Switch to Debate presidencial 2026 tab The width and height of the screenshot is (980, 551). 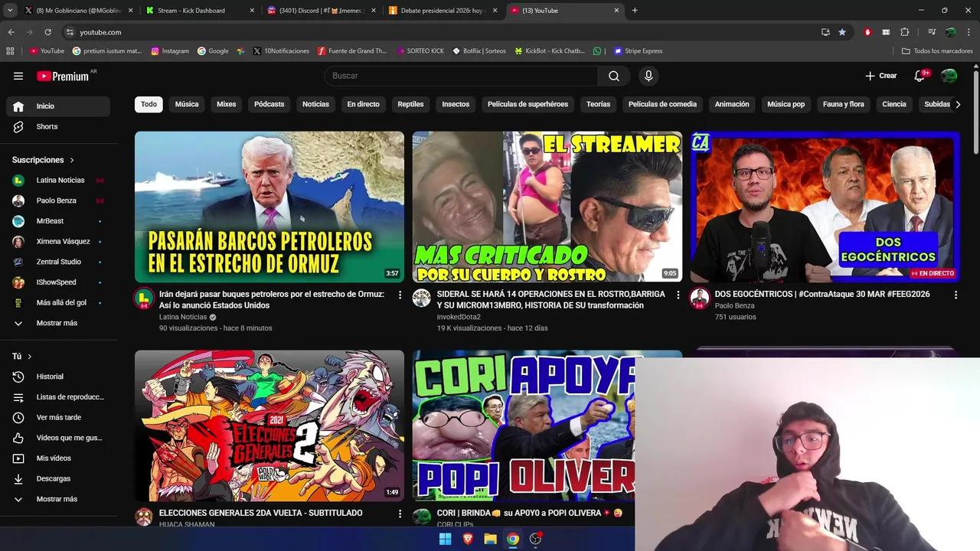click(x=443, y=11)
